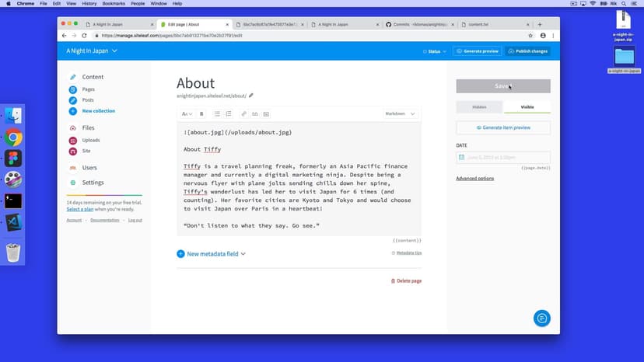
Task: Set page visibility to Hidden
Action: 479,106
